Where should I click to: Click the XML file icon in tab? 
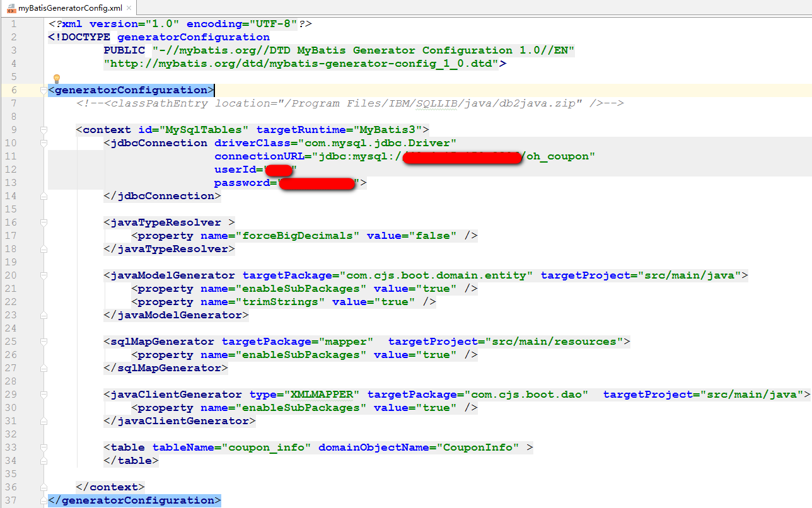(x=10, y=8)
